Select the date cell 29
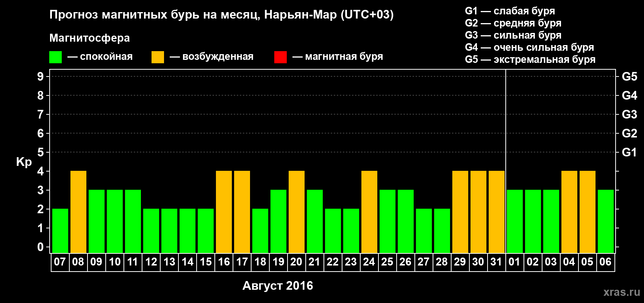Image resolution: width=644 pixels, height=303 pixels. pos(460,262)
